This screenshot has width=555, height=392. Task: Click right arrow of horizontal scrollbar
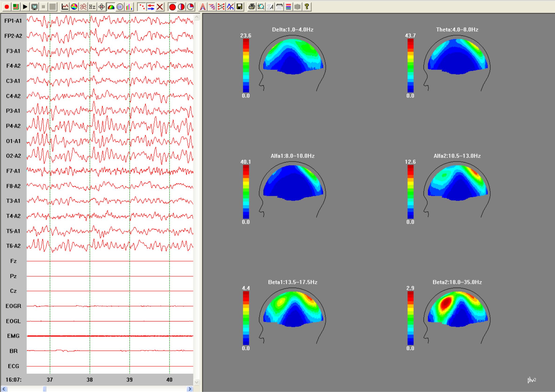190,389
